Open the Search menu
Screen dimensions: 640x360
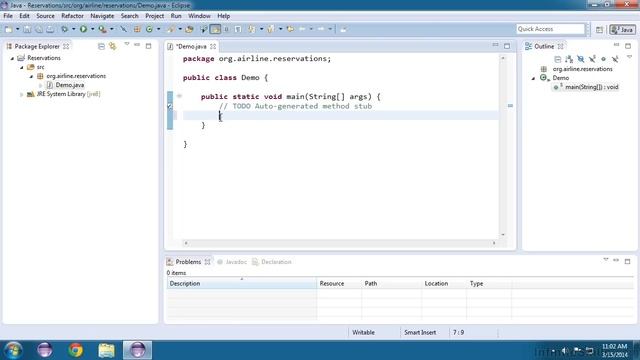click(x=129, y=16)
